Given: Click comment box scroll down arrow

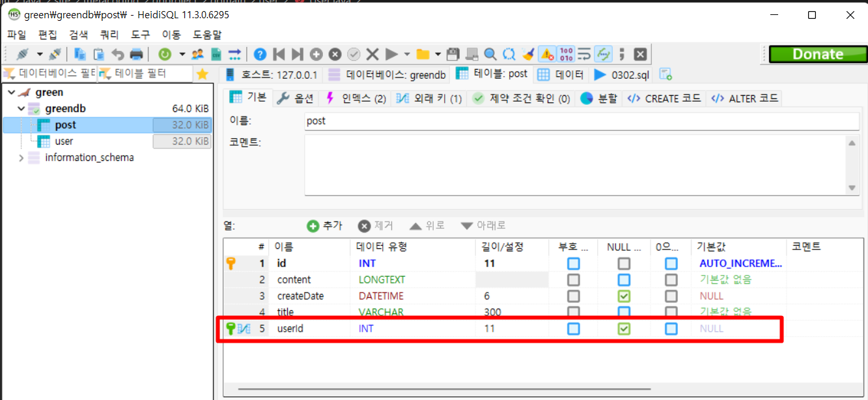Looking at the screenshot, I should coord(852,188).
